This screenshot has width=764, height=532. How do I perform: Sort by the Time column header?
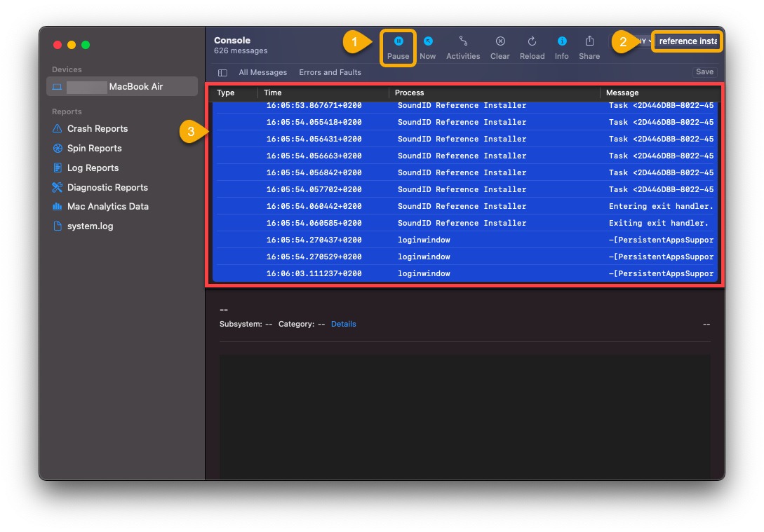coord(273,93)
